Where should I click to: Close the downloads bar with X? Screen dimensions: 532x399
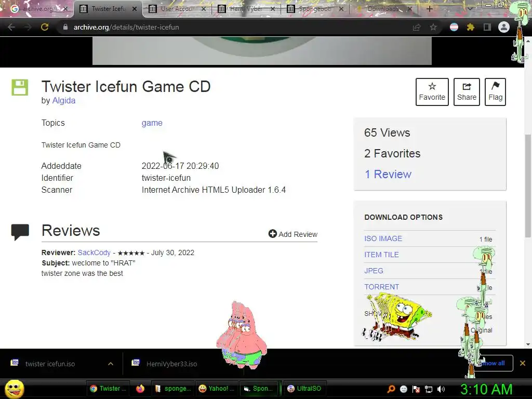point(523,363)
